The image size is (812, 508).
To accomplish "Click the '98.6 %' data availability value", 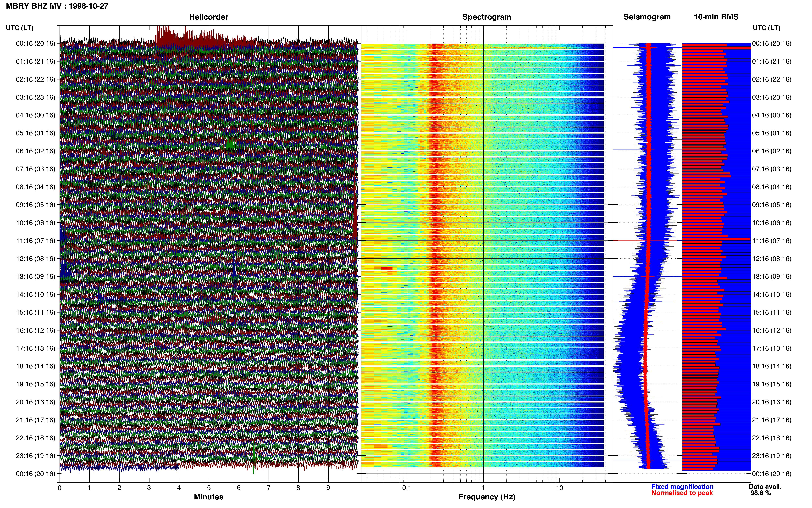I will coord(761,493).
